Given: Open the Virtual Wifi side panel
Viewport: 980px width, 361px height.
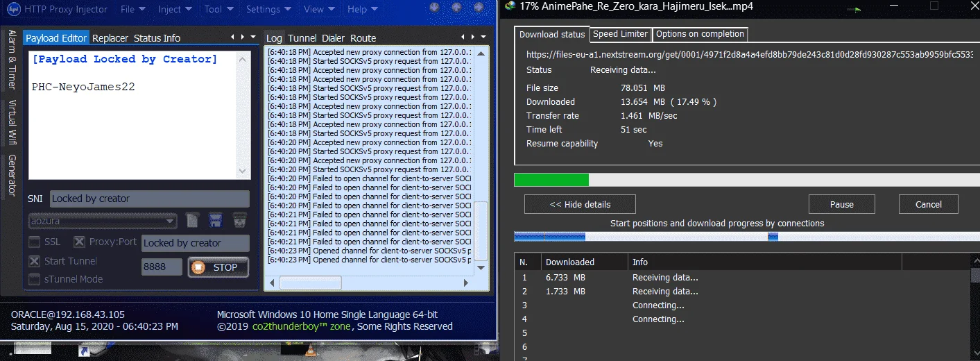Looking at the screenshot, I should 12,122.
